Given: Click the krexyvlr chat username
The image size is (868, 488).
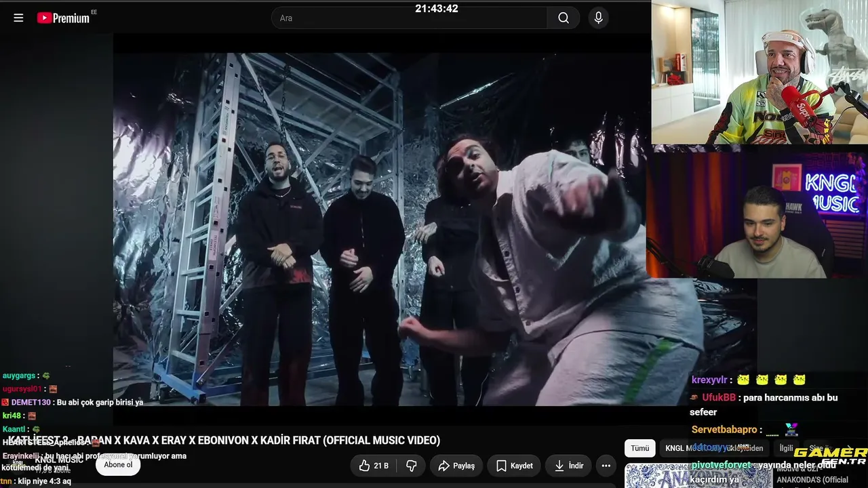Looking at the screenshot, I should click(709, 380).
